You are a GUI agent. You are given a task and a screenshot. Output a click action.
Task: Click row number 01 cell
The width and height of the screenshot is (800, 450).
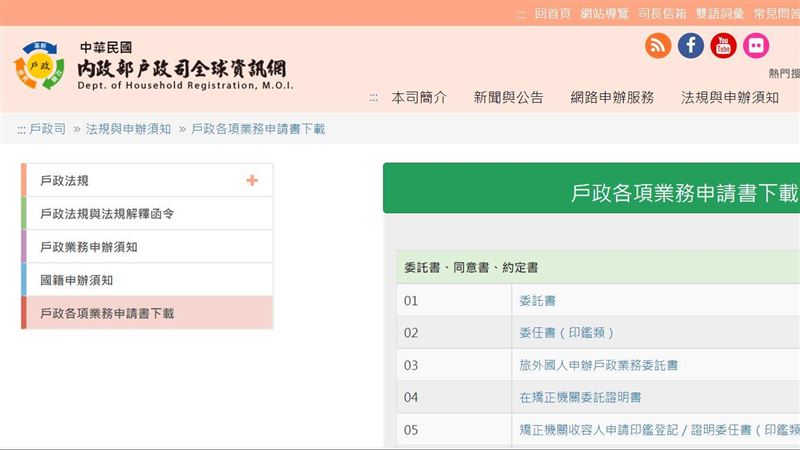(454, 301)
